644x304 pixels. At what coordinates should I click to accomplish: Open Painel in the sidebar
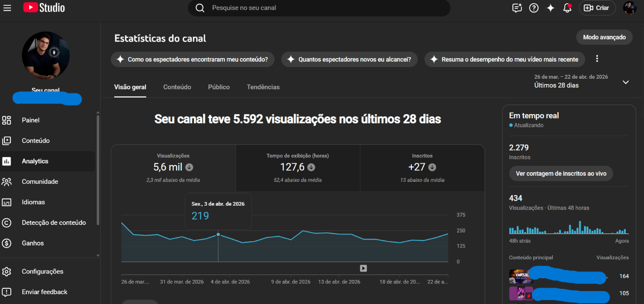tap(47, 120)
